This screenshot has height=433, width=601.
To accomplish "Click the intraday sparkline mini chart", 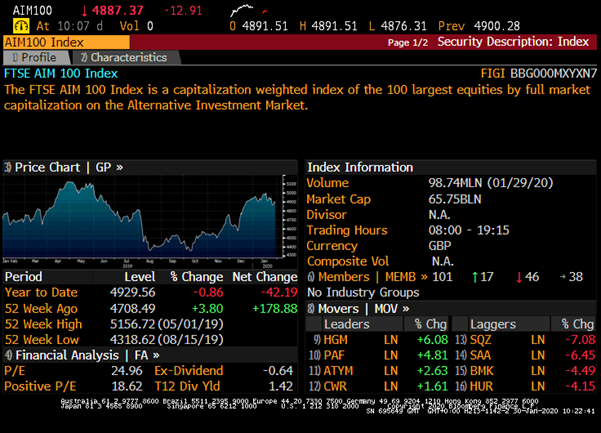I will point(249,10).
